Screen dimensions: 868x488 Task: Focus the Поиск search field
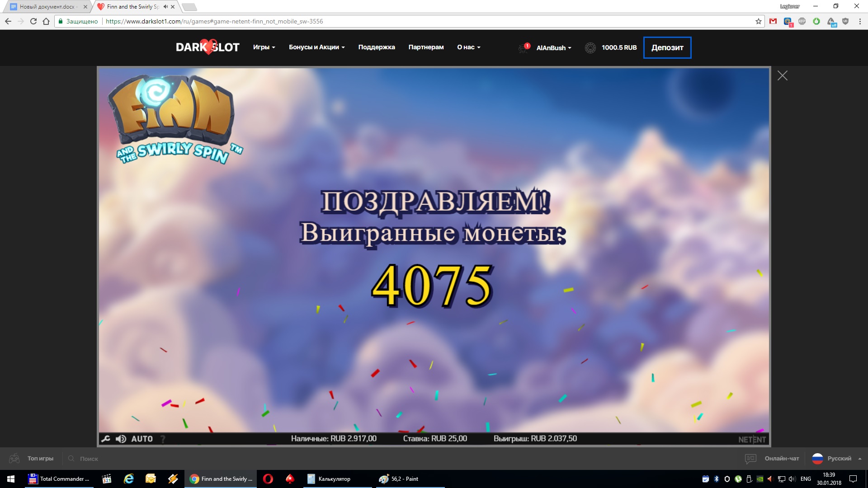click(x=89, y=459)
